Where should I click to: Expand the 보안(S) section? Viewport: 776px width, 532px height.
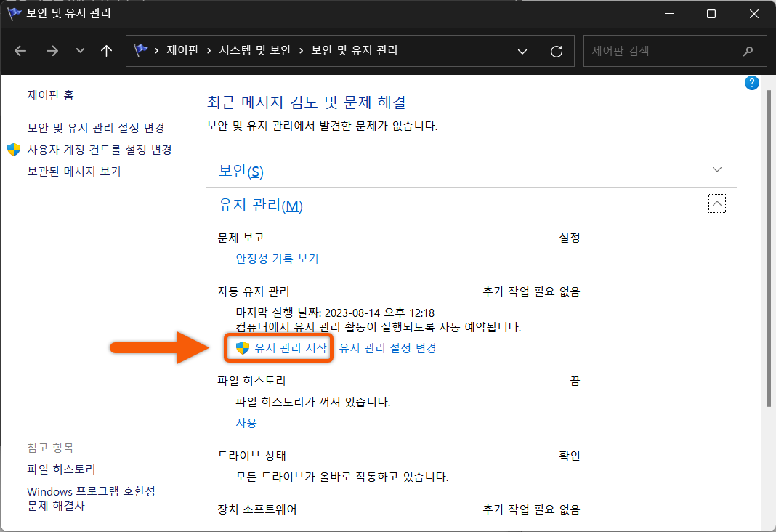pos(716,169)
